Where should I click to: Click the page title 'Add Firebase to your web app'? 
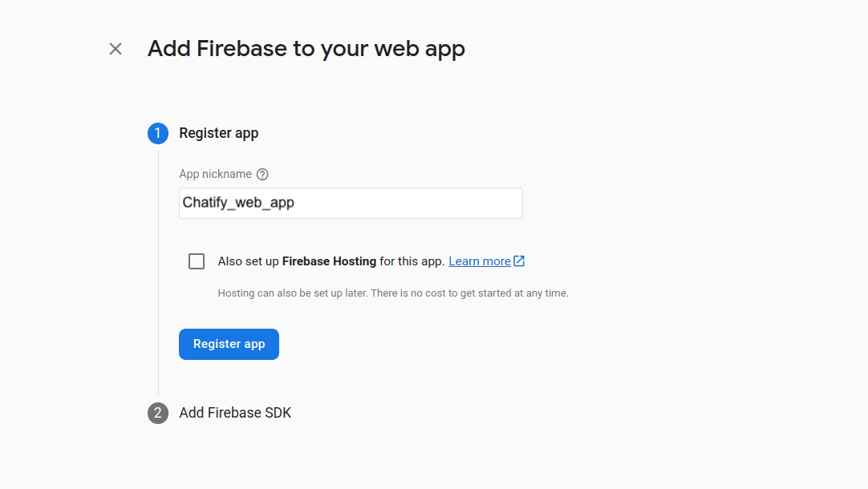click(306, 49)
